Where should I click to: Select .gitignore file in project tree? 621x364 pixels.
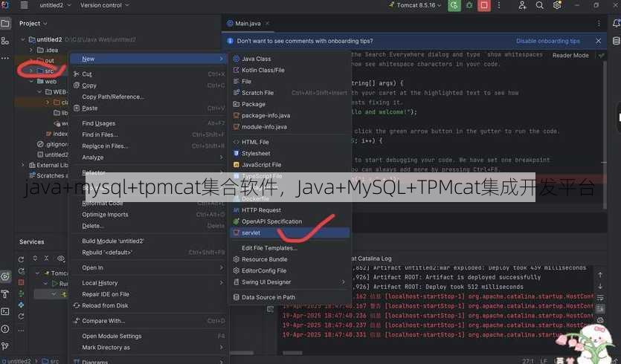53,144
